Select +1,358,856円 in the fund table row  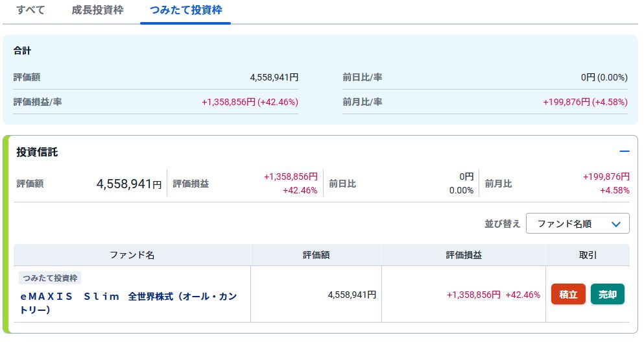coord(473,295)
